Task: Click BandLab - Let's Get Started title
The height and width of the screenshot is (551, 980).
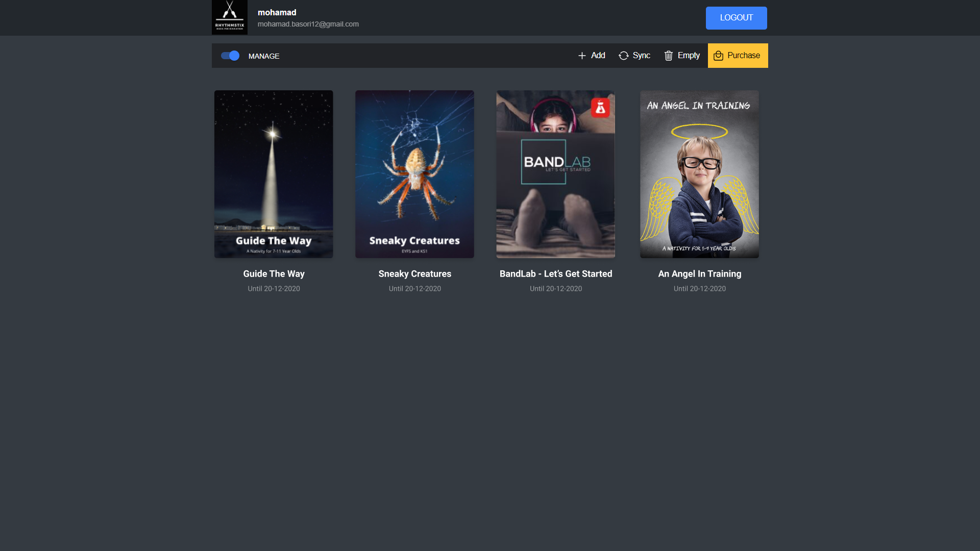Action: tap(555, 274)
